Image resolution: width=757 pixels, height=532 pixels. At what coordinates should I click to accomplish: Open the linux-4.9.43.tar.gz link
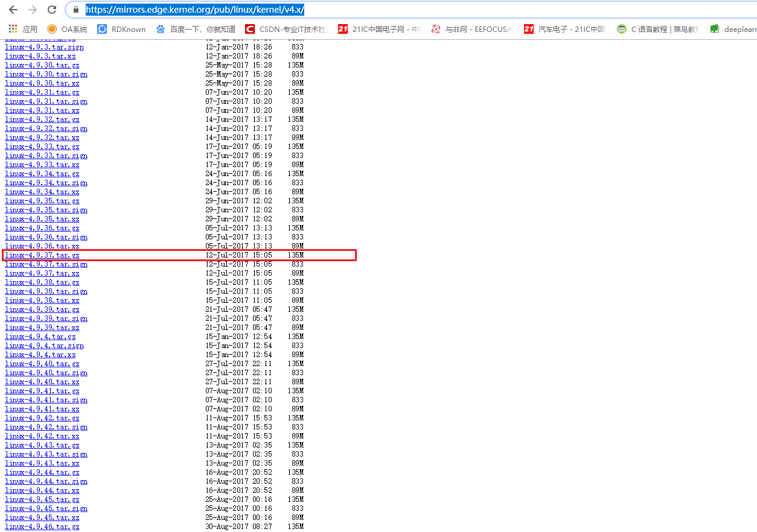click(42, 445)
